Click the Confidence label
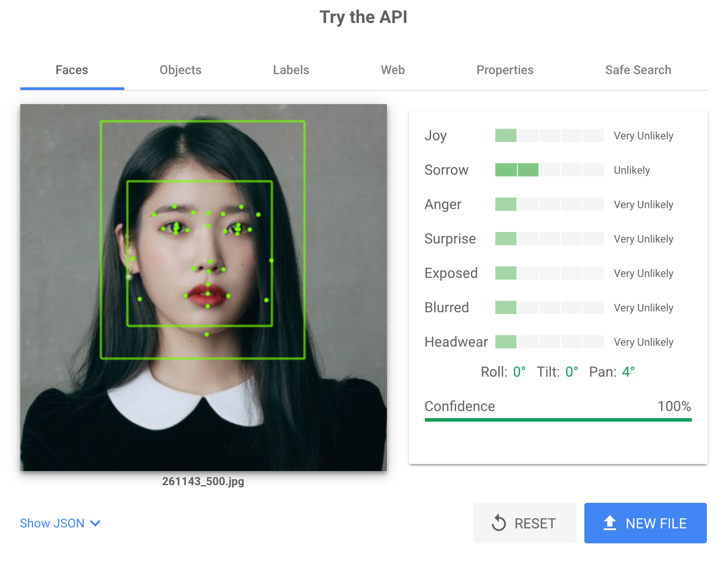728x561 pixels. click(x=460, y=406)
